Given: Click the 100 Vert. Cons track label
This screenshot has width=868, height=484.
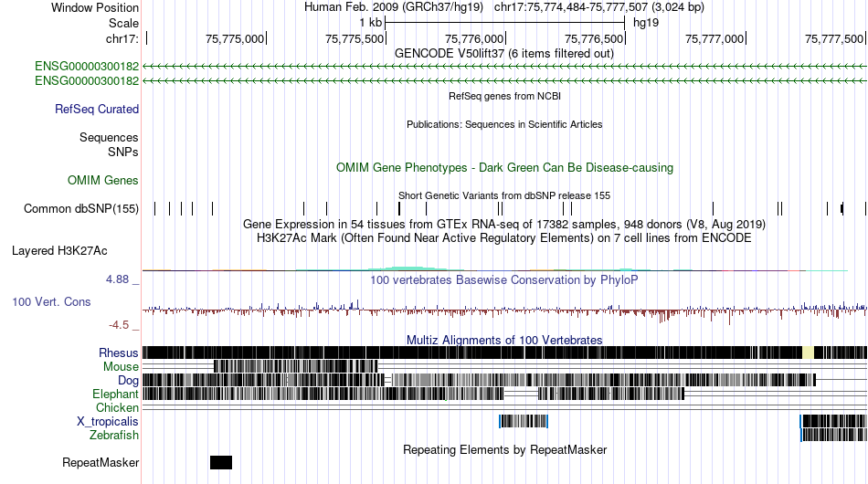Looking at the screenshot, I should [51, 302].
